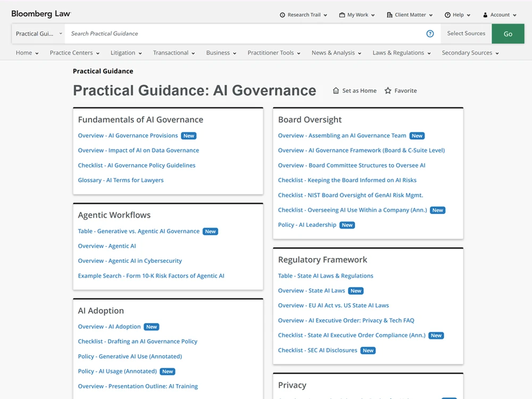Open Table - State AI Laws & Regulations

[x=326, y=276]
